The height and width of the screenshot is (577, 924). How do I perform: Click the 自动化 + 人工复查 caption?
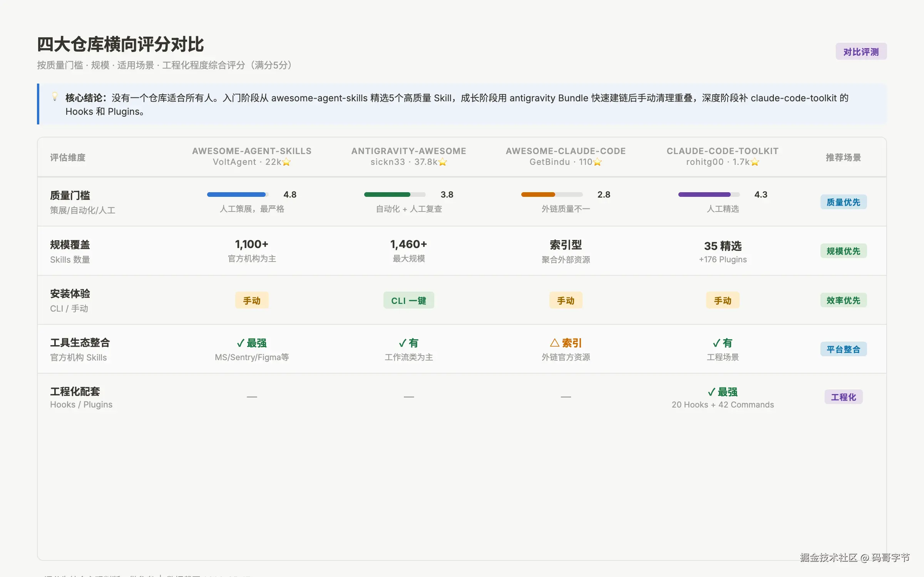click(408, 209)
